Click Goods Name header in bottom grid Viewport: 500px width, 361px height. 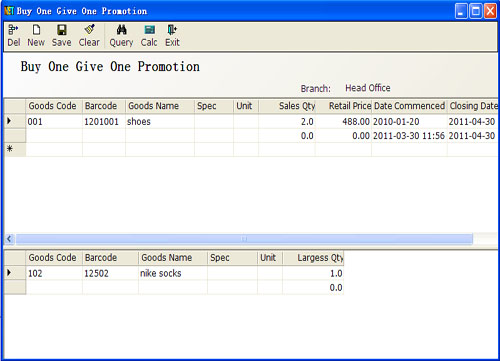click(x=173, y=258)
